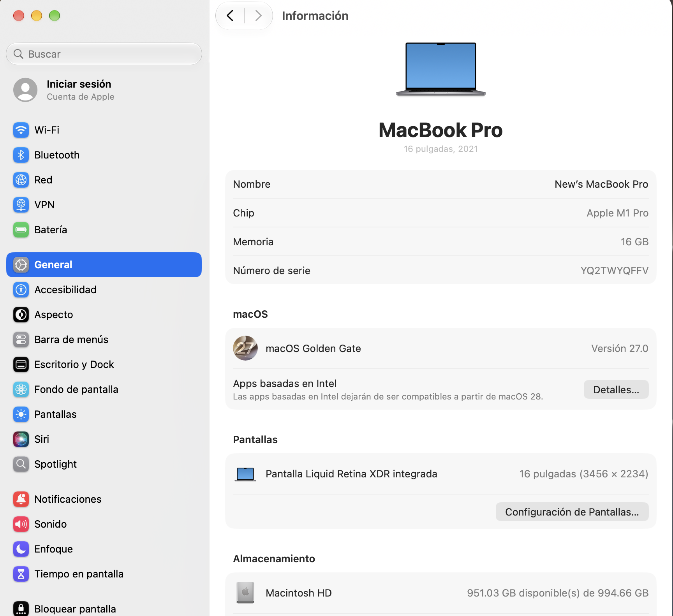The height and width of the screenshot is (616, 673).
Task: Select the Batería battery icon
Action: tap(21, 230)
